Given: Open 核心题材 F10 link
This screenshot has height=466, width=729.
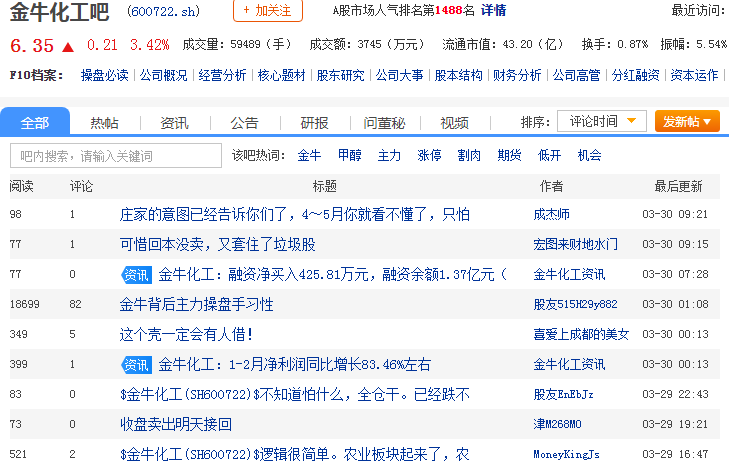Looking at the screenshot, I should (281, 75).
